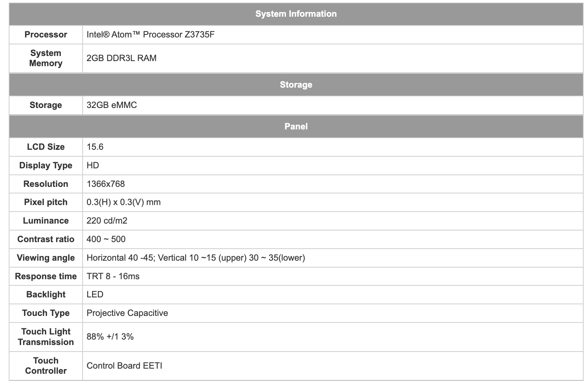Click the Intel Atom Processor Z3735F value

151,35
